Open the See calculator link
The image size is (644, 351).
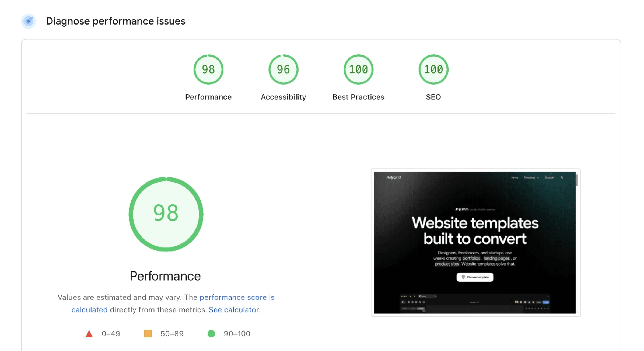(x=234, y=309)
